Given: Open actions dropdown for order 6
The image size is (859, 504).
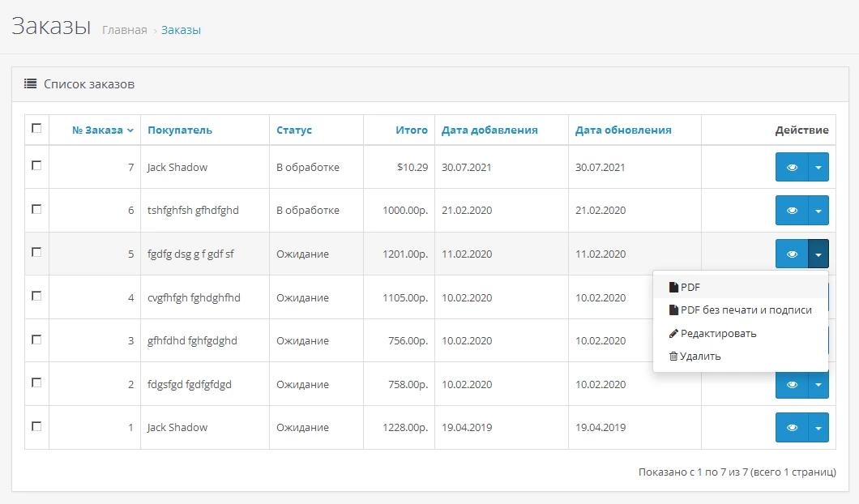Looking at the screenshot, I should click(818, 211).
